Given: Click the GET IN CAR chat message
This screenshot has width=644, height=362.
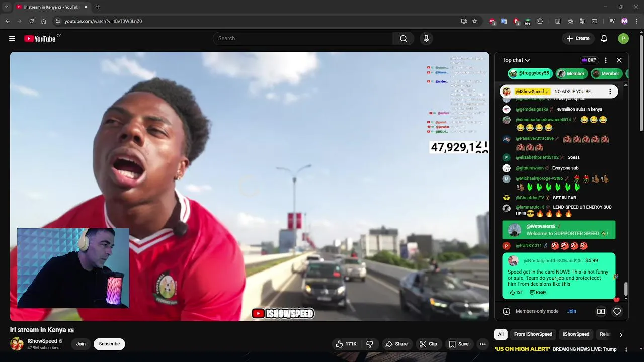Looking at the screenshot, I should coord(564,198).
